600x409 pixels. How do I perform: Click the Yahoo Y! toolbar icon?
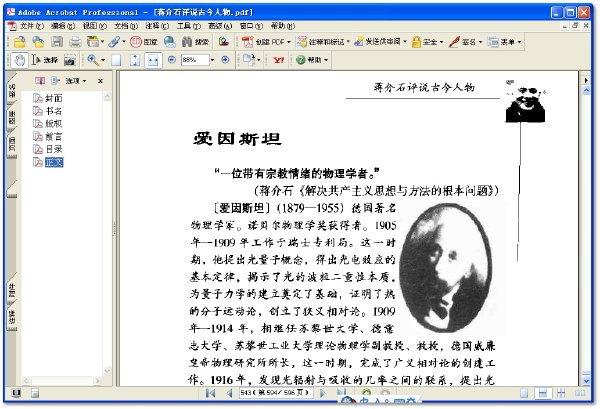pos(279,60)
